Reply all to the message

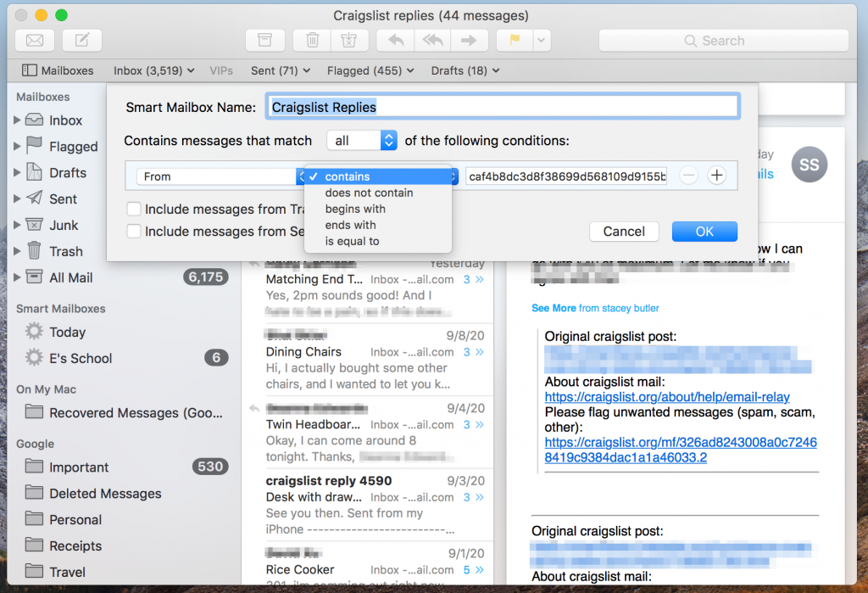(432, 40)
